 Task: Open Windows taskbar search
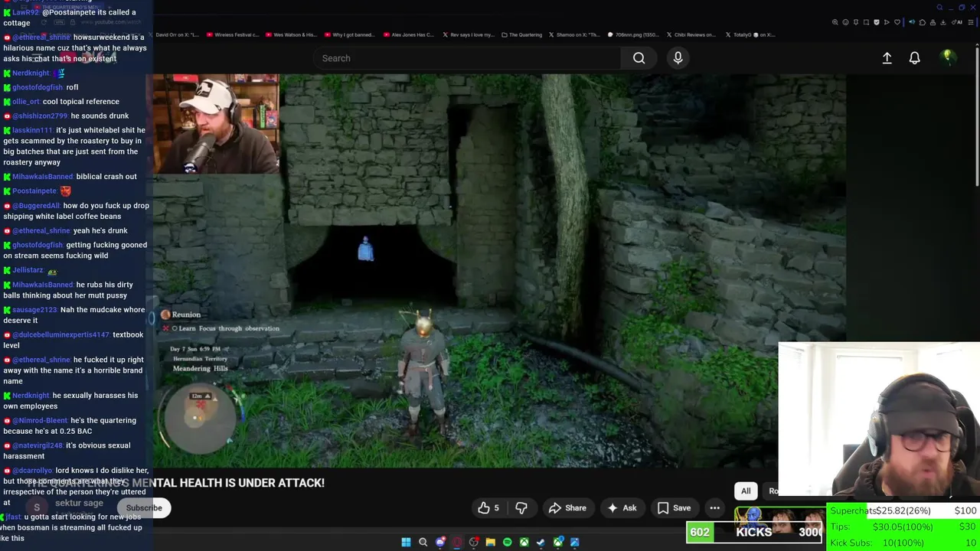pyautogui.click(x=423, y=542)
